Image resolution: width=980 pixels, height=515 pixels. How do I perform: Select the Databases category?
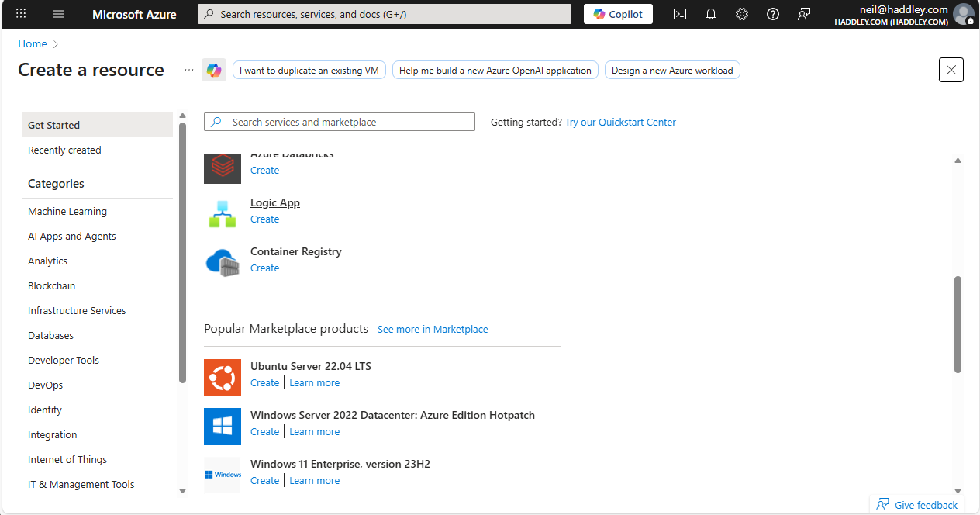[x=50, y=336]
